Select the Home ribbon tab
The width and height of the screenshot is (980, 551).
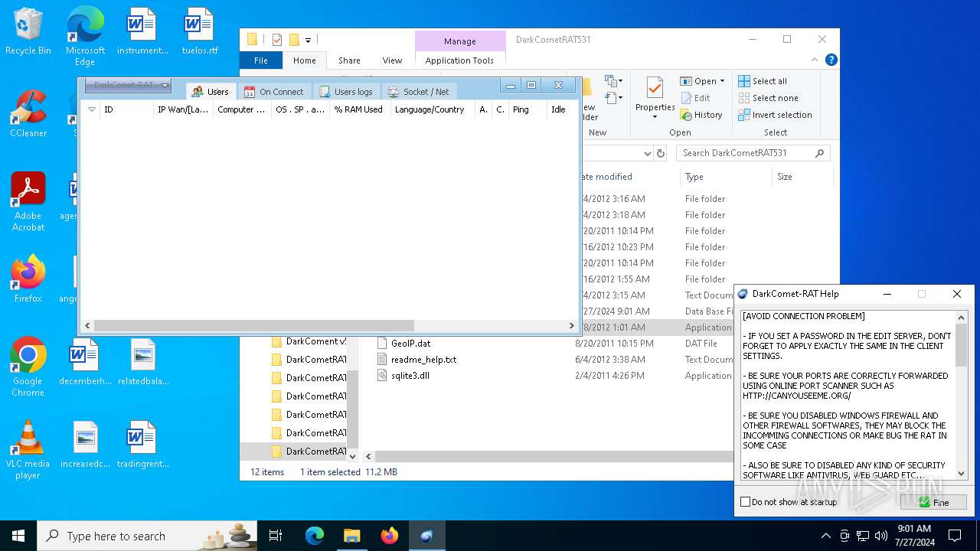[x=305, y=60]
